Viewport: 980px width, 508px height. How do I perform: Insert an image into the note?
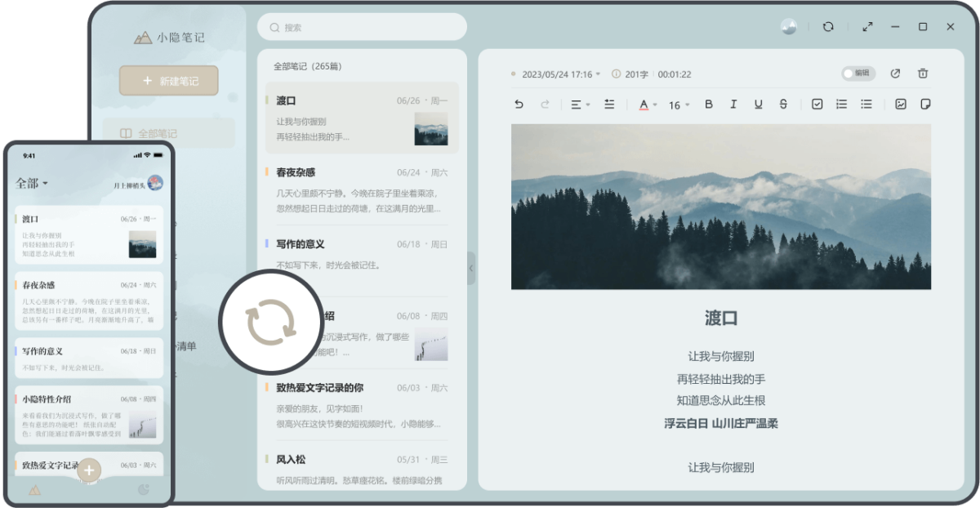coord(900,105)
